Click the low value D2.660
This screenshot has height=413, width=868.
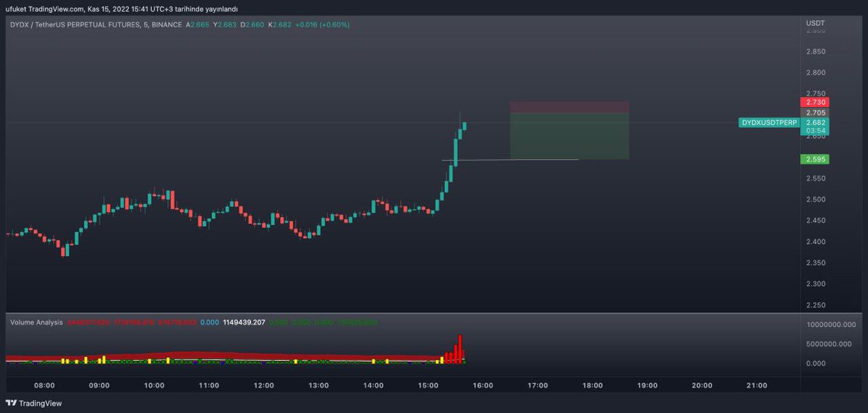(252, 25)
